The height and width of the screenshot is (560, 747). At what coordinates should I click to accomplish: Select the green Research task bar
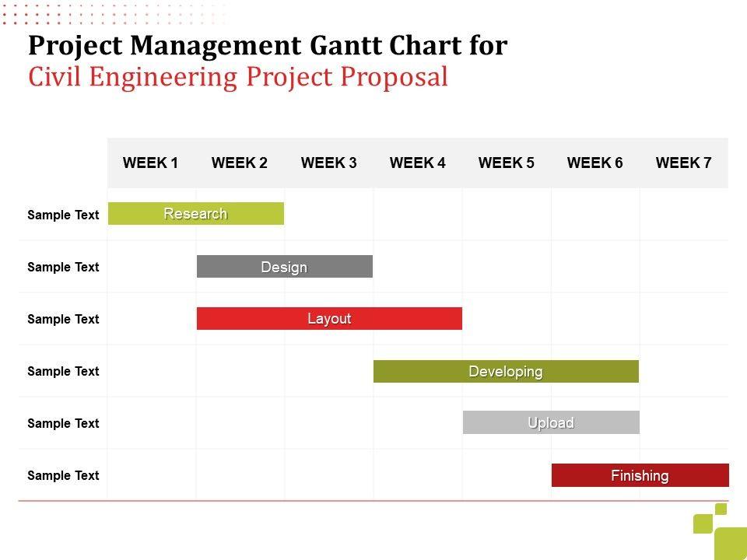195,214
